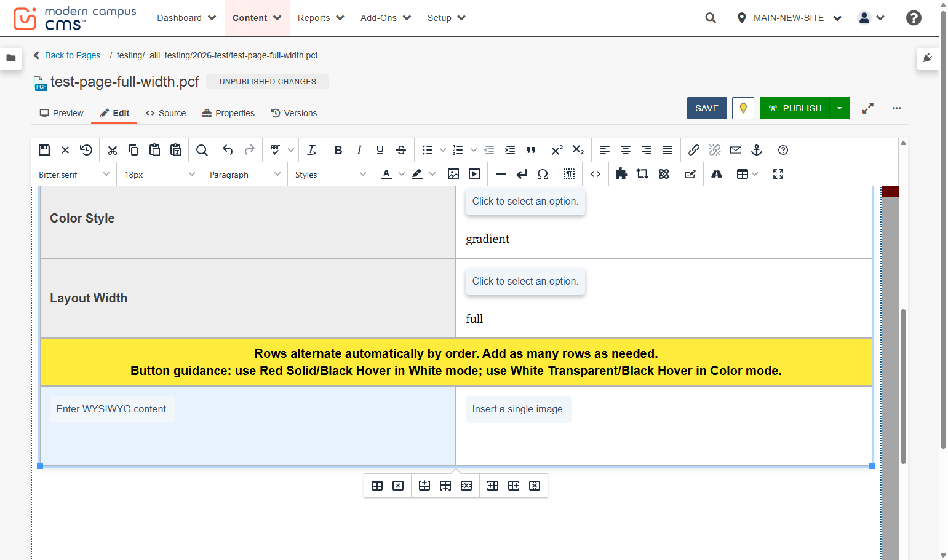The image size is (948, 560).
Task: Open the Bitter,serif font family dropdown
Action: [x=74, y=175]
